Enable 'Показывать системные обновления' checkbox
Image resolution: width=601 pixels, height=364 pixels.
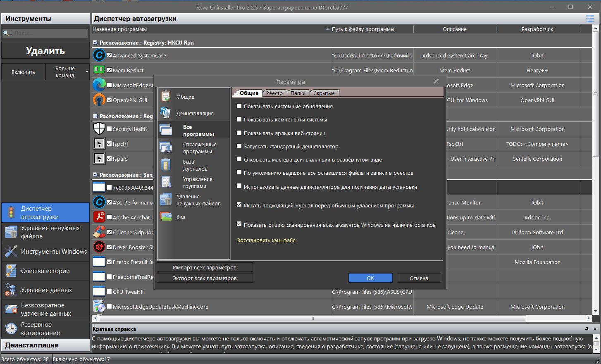click(239, 106)
